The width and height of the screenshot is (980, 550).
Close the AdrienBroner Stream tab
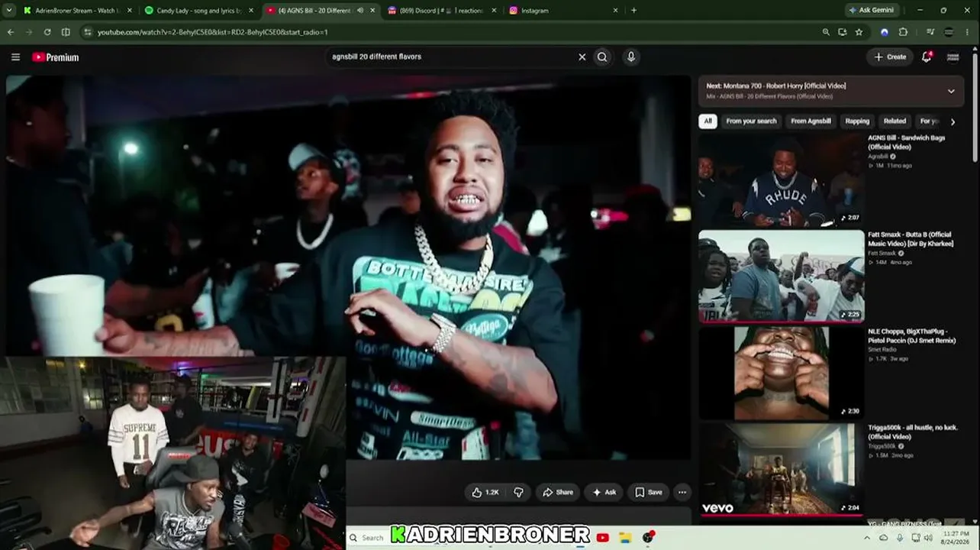point(129,11)
